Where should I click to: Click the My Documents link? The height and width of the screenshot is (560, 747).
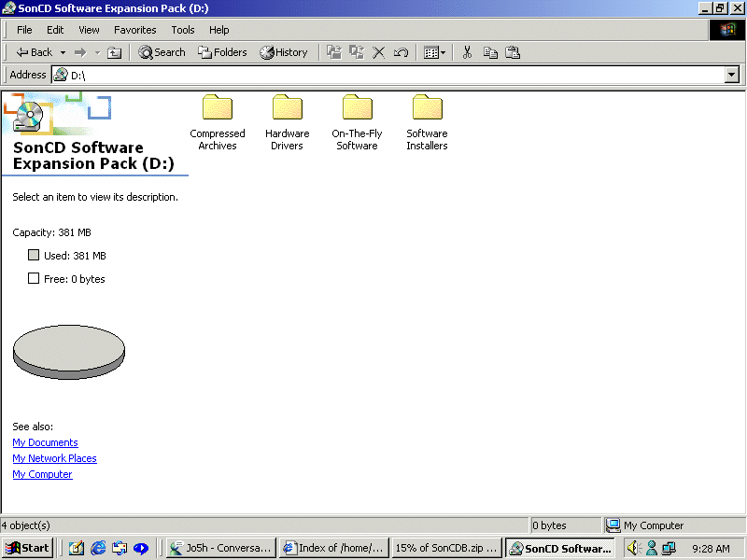pyautogui.click(x=45, y=442)
